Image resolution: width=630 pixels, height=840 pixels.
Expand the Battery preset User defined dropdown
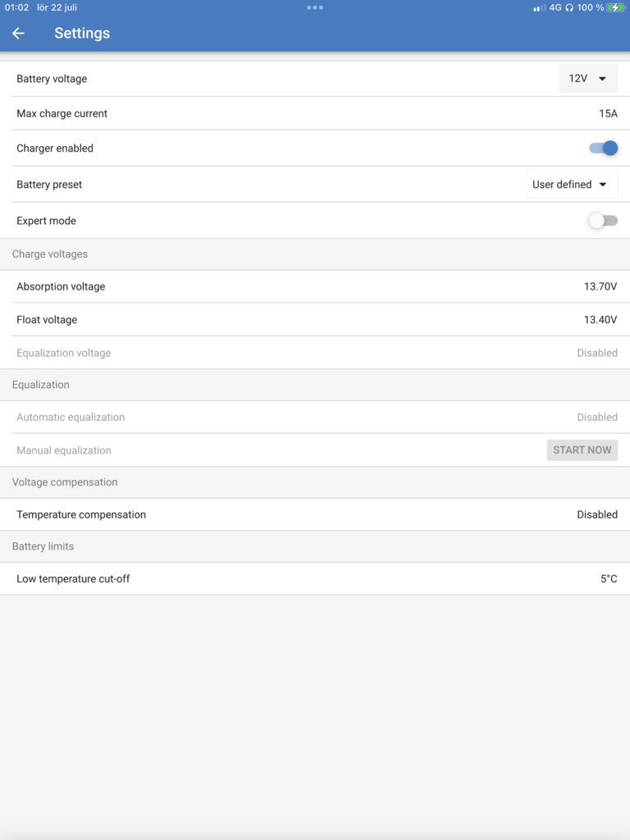(571, 185)
